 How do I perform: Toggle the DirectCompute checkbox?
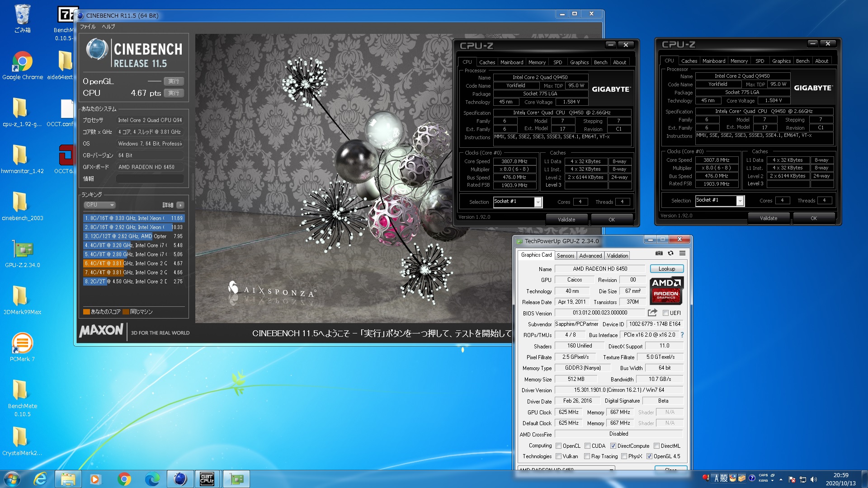[613, 446]
